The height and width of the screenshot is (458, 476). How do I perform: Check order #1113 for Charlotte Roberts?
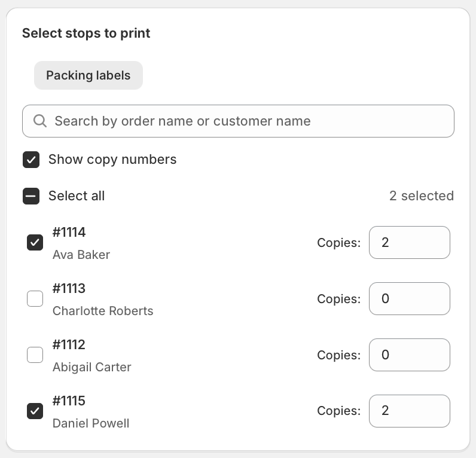35,298
